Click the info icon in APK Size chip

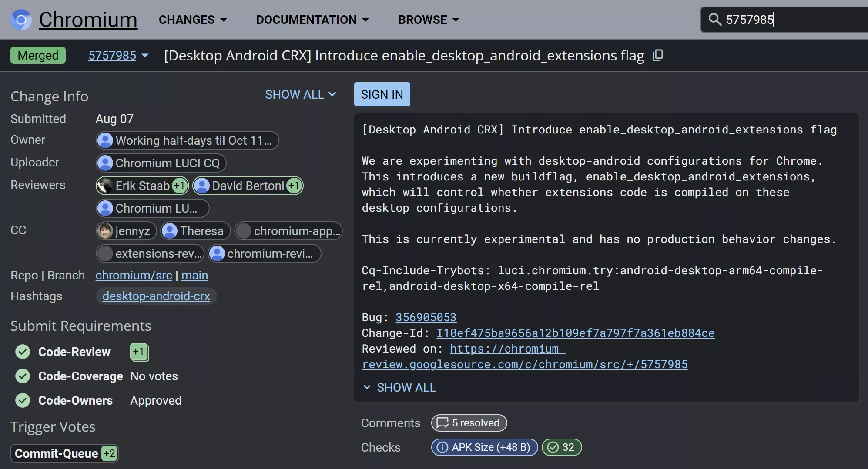coord(442,447)
